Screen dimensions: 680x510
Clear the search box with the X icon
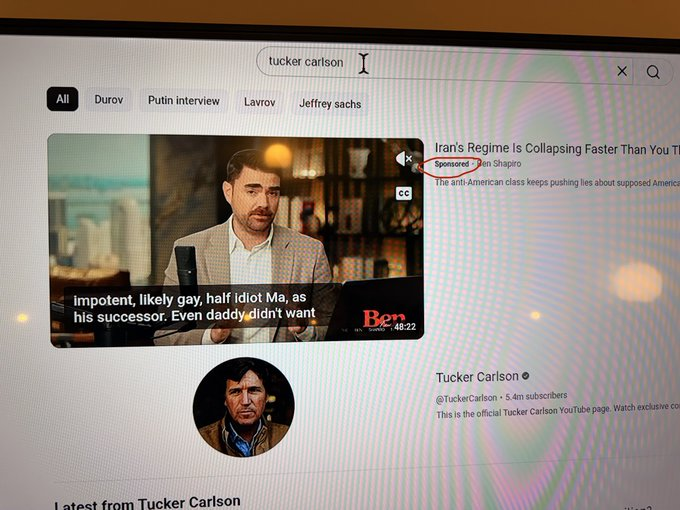pyautogui.click(x=622, y=71)
